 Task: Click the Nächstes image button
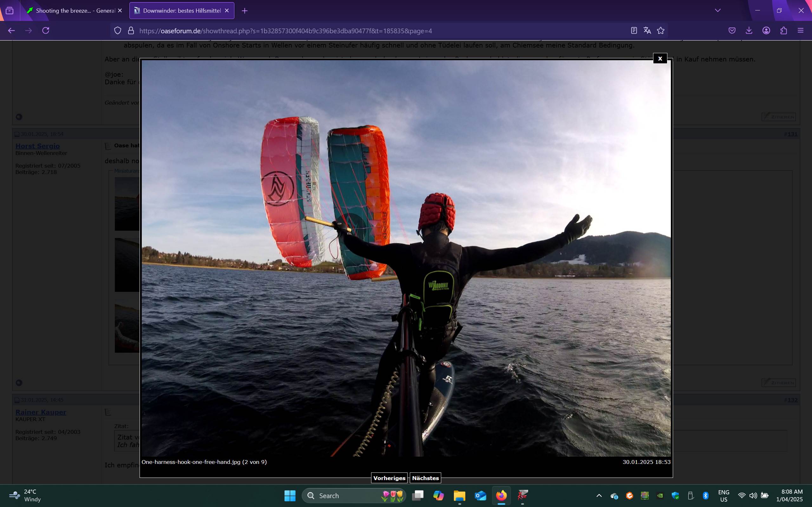coord(425,478)
